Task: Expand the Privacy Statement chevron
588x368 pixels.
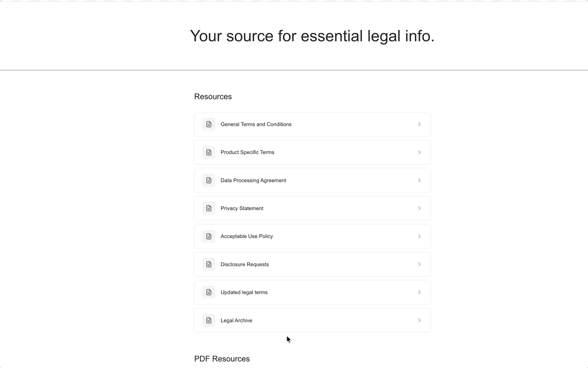Action: point(419,208)
